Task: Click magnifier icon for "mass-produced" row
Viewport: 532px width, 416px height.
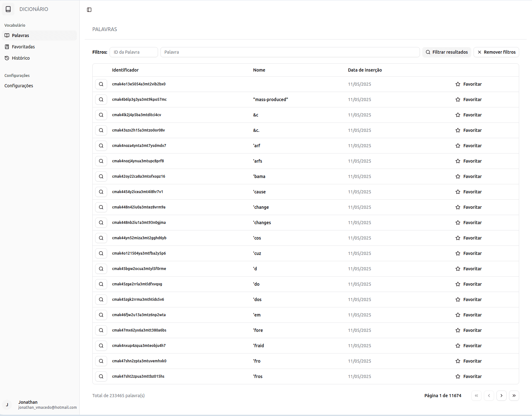Action: point(101,100)
